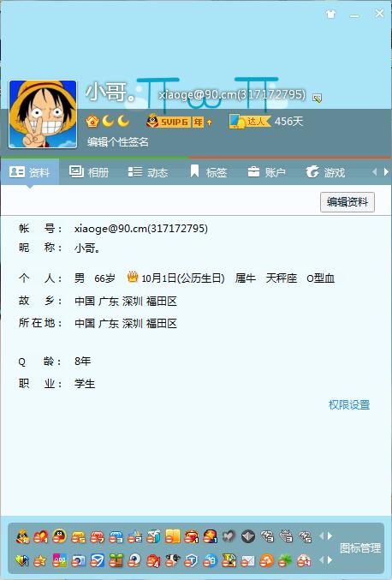Click the 编辑资料 button
Image resolution: width=392 pixels, height=580 pixels.
coord(347,202)
